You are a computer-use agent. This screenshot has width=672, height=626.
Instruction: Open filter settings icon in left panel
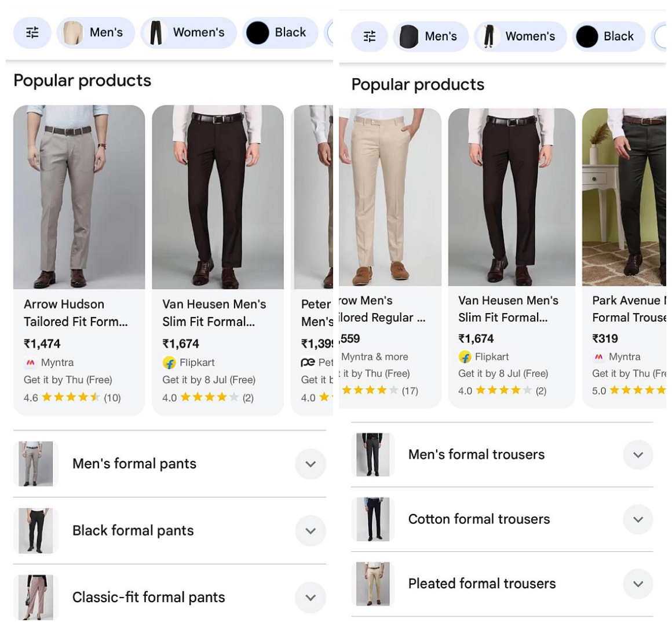click(x=32, y=32)
